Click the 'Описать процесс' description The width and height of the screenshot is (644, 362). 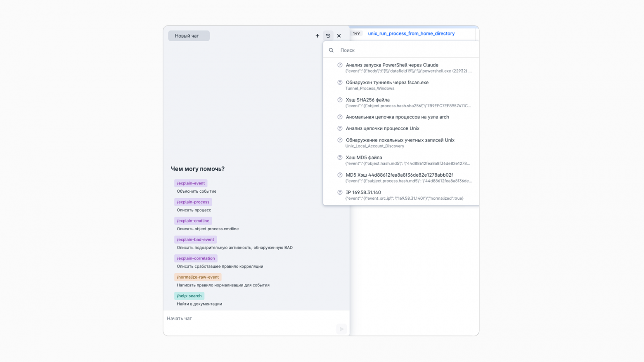click(194, 210)
